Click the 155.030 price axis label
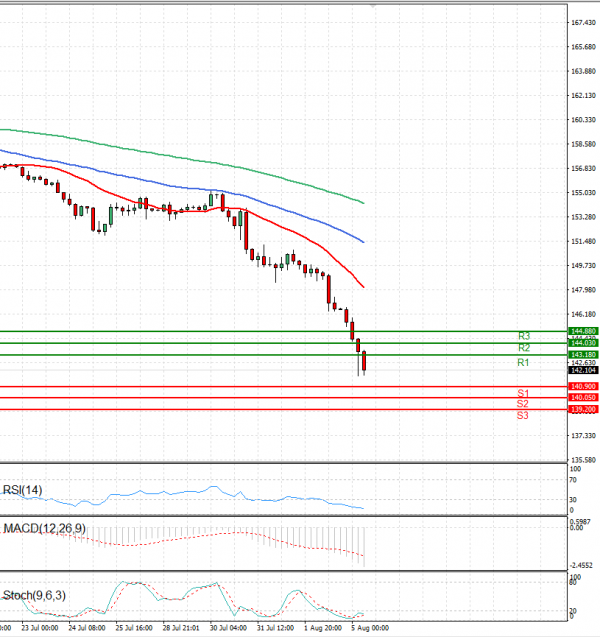The height and width of the screenshot is (637, 600). pos(583,193)
